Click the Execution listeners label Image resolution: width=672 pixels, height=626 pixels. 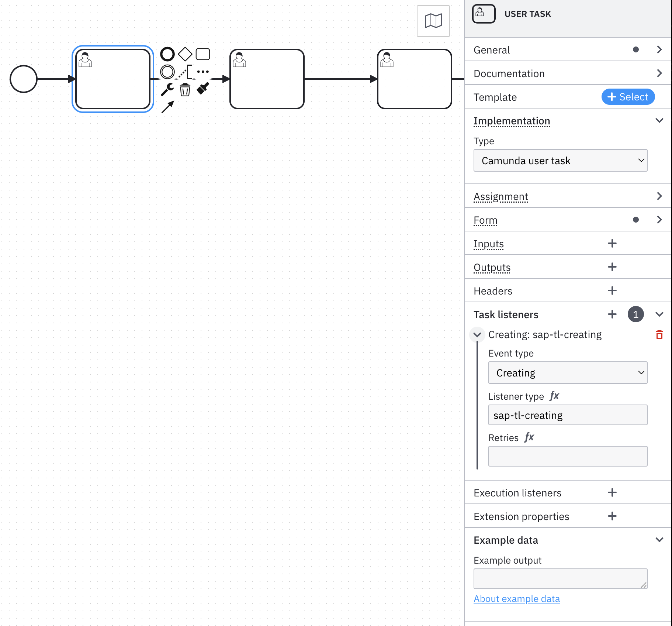tap(517, 493)
